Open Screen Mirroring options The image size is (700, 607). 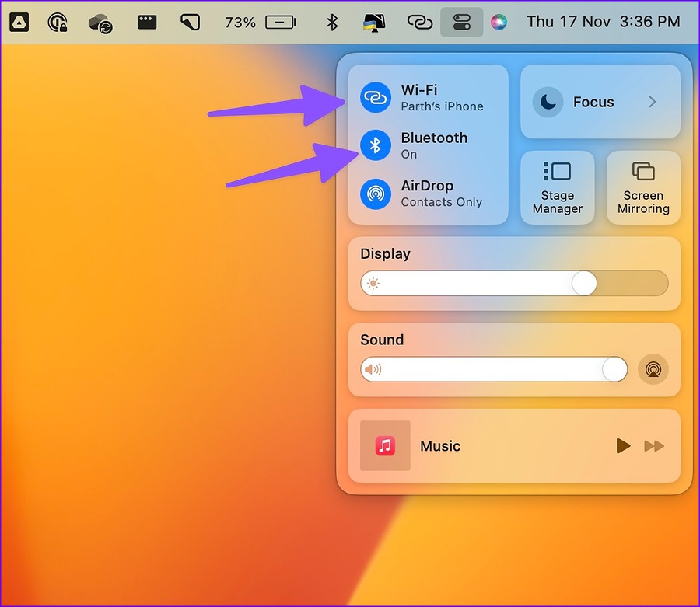click(643, 188)
